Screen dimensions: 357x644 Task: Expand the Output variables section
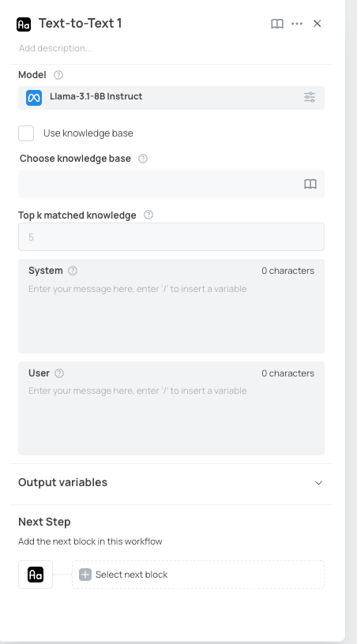coord(171,482)
